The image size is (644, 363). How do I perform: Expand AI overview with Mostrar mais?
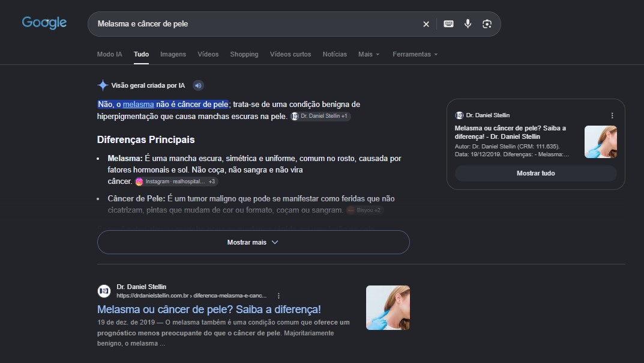coord(253,242)
